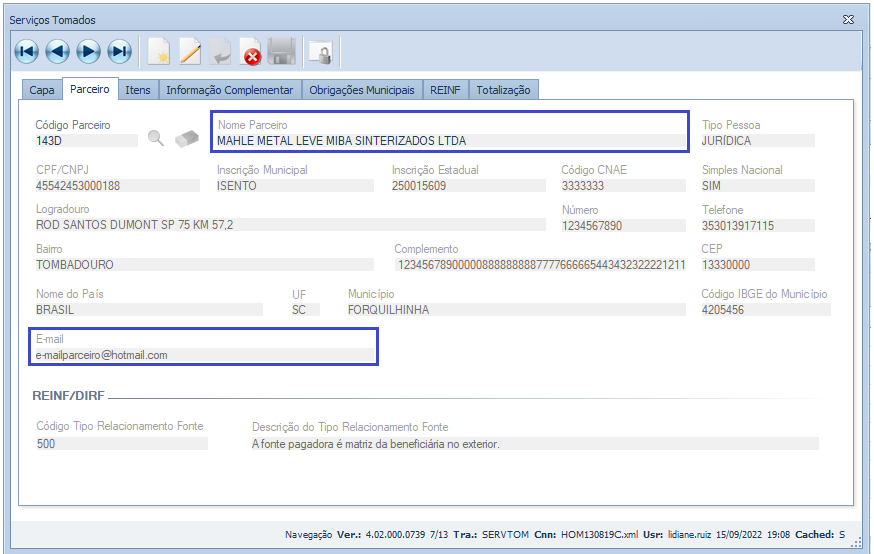Search partner with the magnifying glass icon
The height and width of the screenshot is (554, 874).
tap(155, 139)
